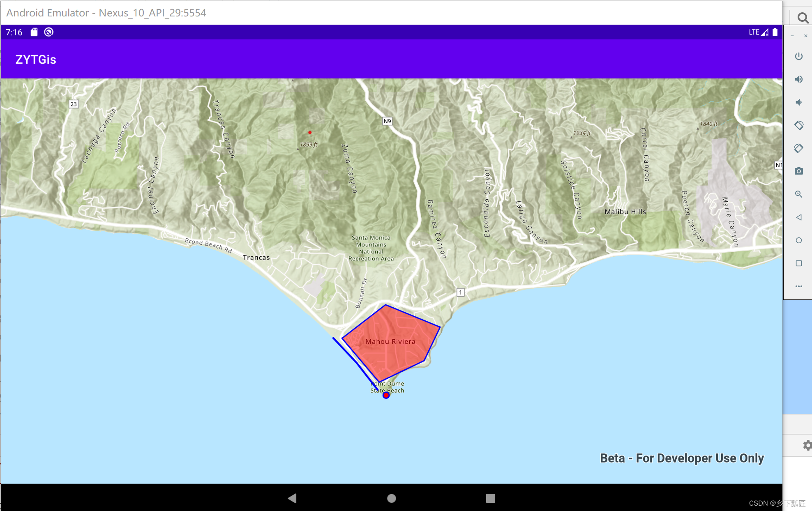812x511 pixels.
Task: Tap the small red dot near the 1899 ft label
Action: [x=310, y=132]
